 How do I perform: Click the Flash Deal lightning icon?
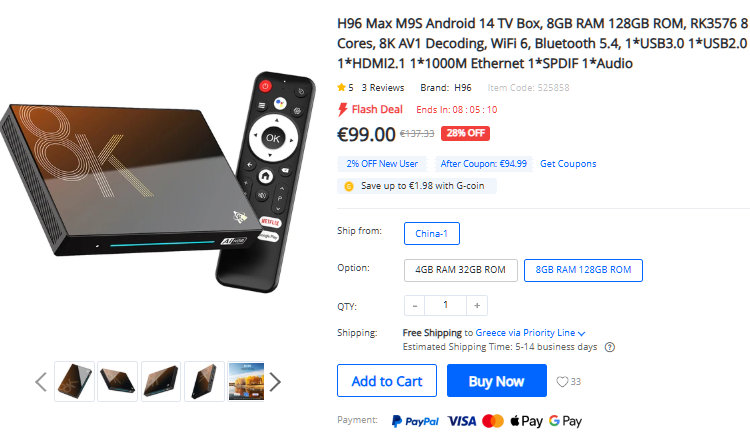pyautogui.click(x=342, y=109)
